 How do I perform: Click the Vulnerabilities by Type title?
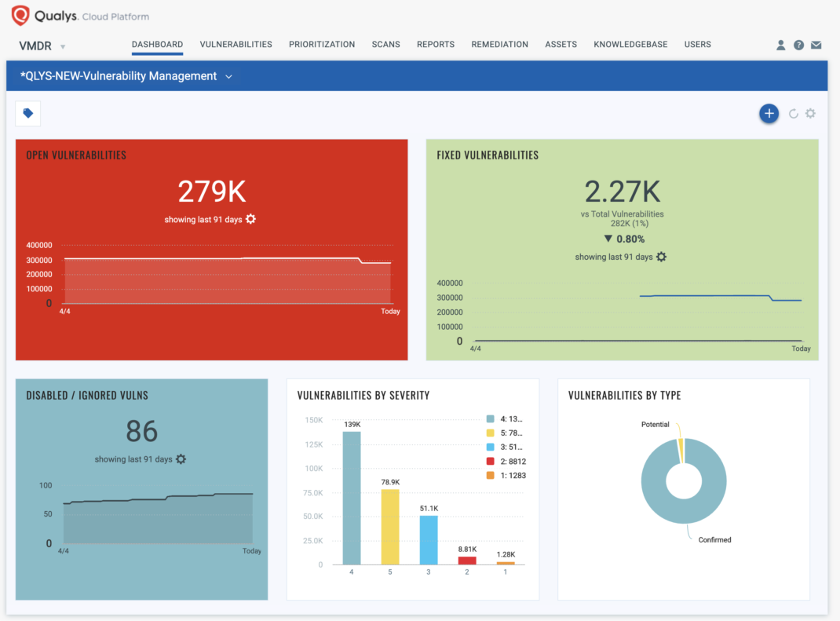coord(625,396)
